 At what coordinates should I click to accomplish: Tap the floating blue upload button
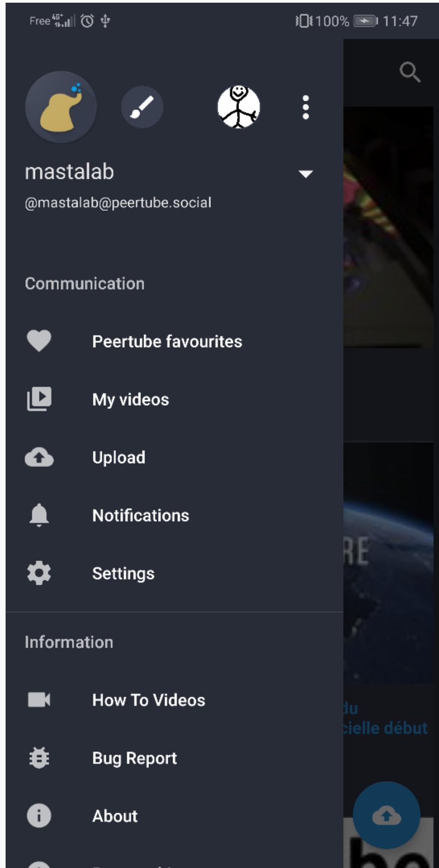pos(387,816)
